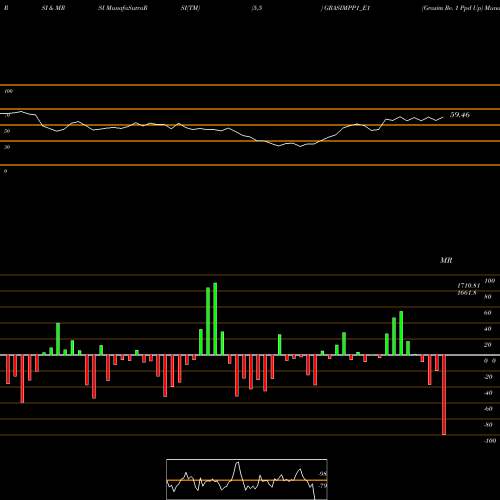Viewport: 500px width, 500px height.
Task: Click the 20 label on MR axis
Action: [488, 345]
